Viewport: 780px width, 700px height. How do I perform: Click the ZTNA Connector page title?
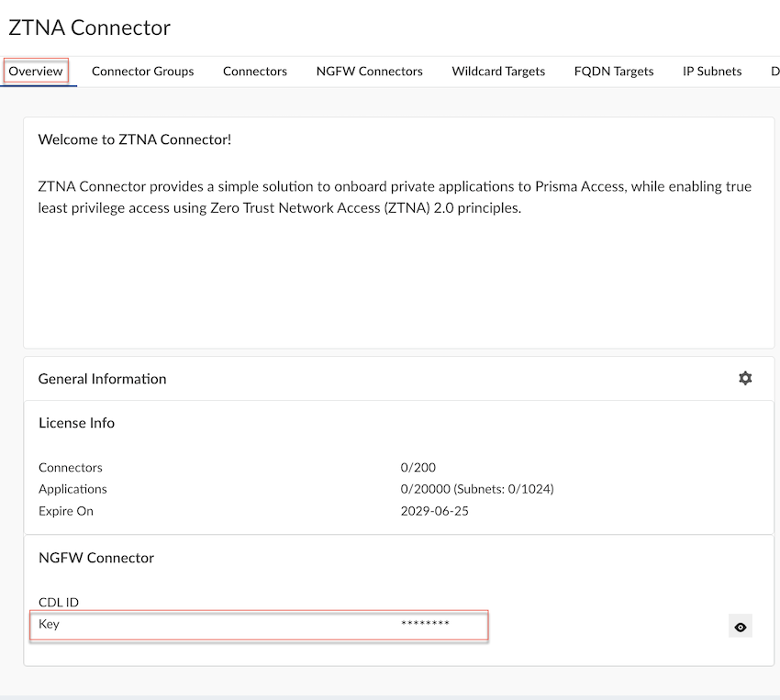click(89, 28)
